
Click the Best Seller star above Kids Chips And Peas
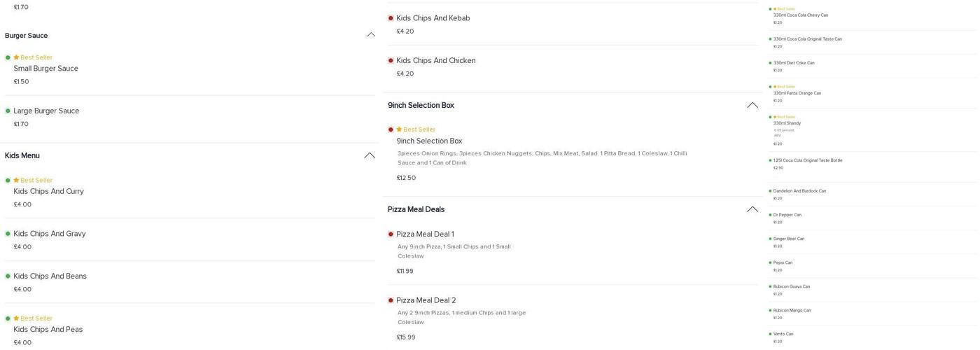(16, 318)
